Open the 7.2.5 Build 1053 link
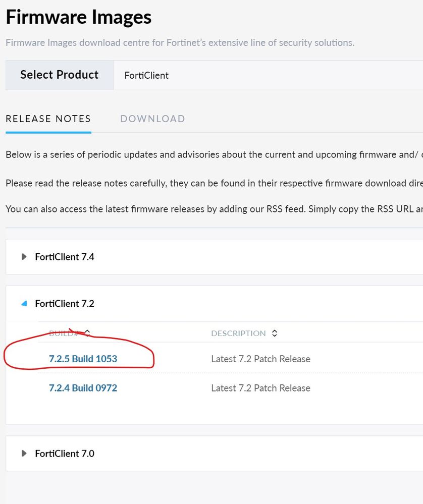The height and width of the screenshot is (504, 423). (83, 359)
